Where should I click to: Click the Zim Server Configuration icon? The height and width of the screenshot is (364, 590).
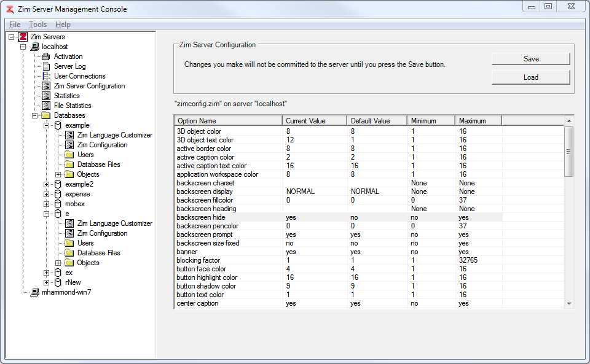(x=46, y=86)
